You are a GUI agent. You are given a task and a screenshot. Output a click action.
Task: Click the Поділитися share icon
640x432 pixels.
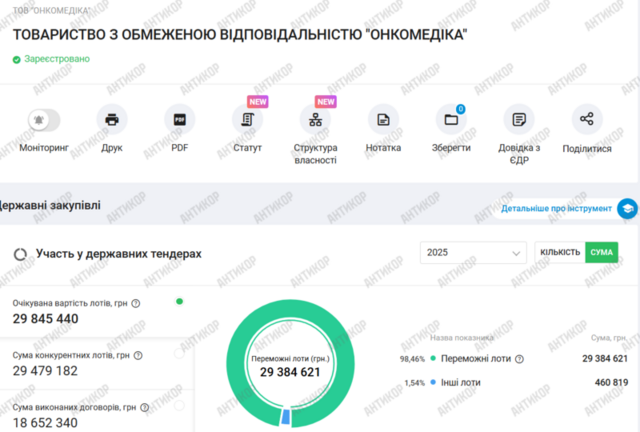click(x=587, y=119)
